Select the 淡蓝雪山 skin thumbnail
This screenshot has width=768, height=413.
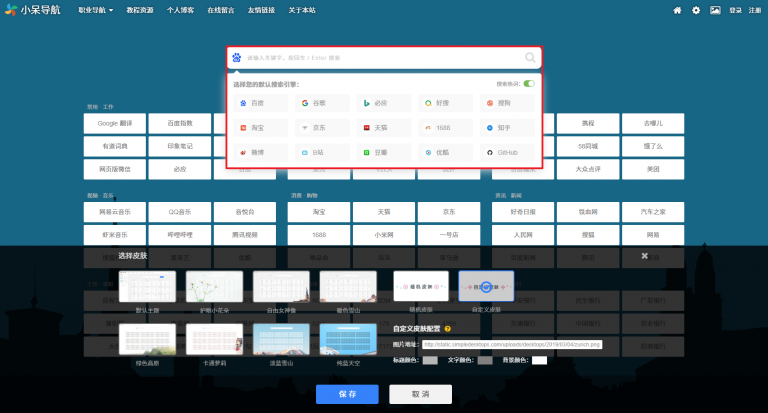281,339
